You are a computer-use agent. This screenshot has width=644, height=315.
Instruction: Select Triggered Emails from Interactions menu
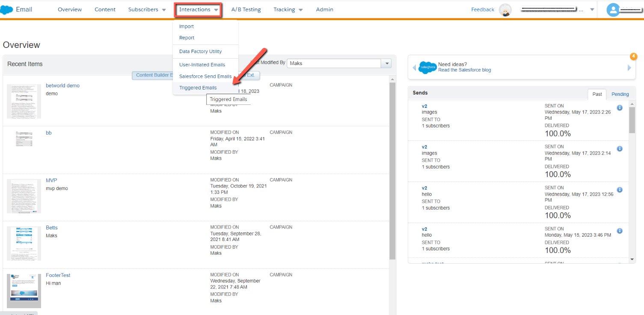coord(198,88)
